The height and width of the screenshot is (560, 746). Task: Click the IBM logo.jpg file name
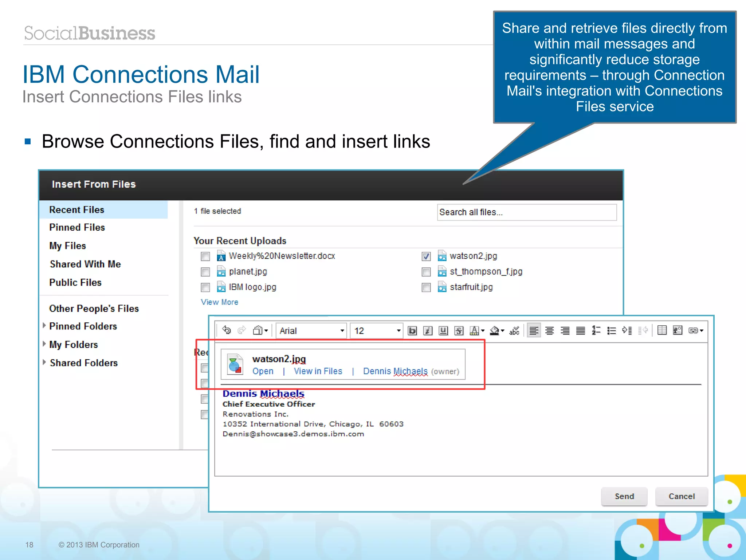pyautogui.click(x=252, y=287)
